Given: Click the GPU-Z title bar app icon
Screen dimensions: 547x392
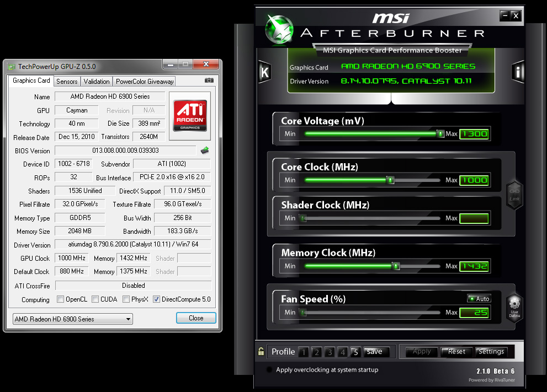Looking at the screenshot, I should point(12,67).
